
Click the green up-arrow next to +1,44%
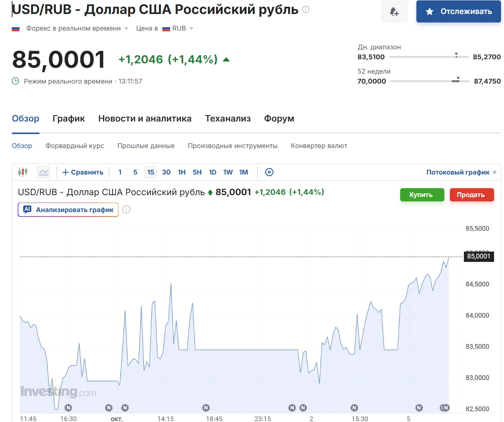226,59
